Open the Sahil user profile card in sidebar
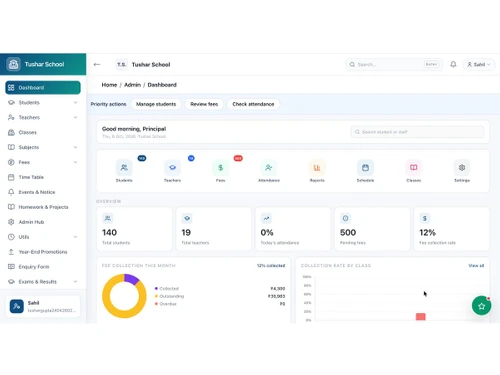500x375 pixels. [43, 306]
